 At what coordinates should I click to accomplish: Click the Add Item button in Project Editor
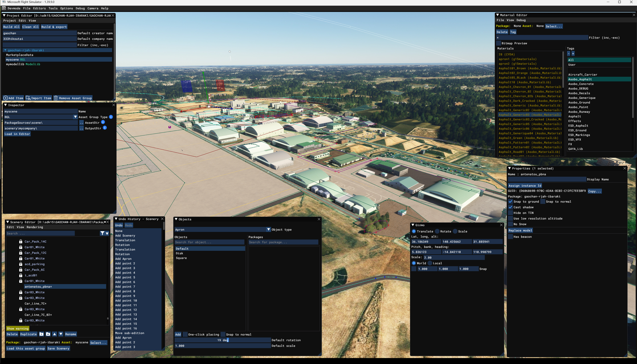pyautogui.click(x=13, y=98)
